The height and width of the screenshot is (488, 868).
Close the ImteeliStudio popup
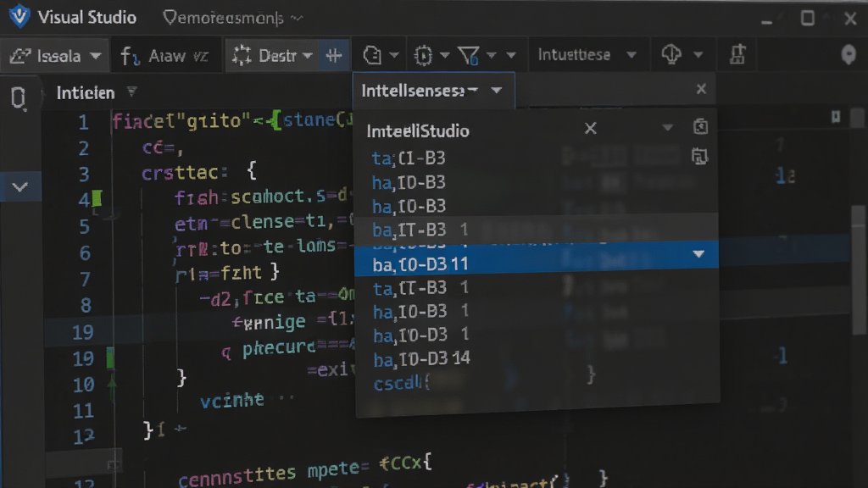click(x=591, y=129)
